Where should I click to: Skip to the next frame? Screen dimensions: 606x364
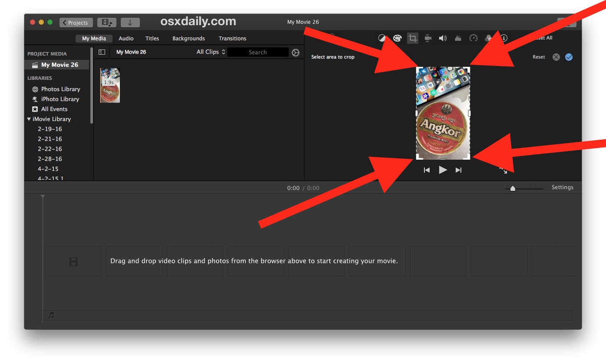[458, 170]
